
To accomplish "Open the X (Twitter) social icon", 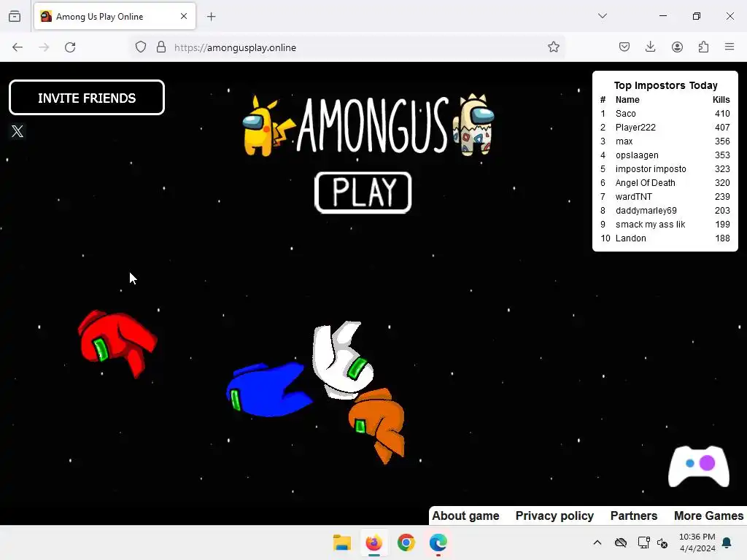I will [x=18, y=131].
